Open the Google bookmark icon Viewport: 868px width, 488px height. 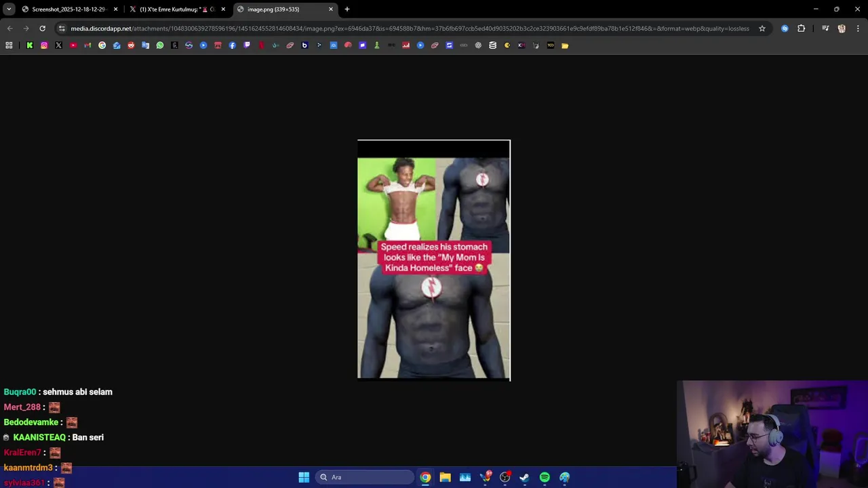[x=102, y=45]
